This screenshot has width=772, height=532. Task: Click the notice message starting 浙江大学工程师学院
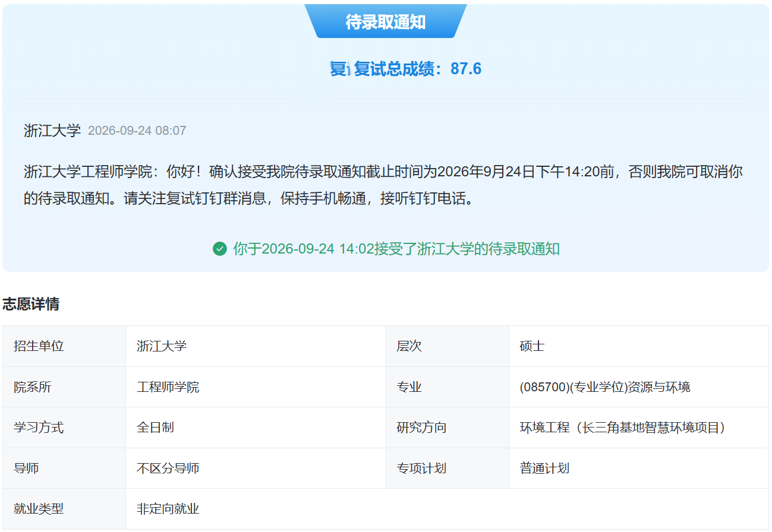click(x=383, y=185)
